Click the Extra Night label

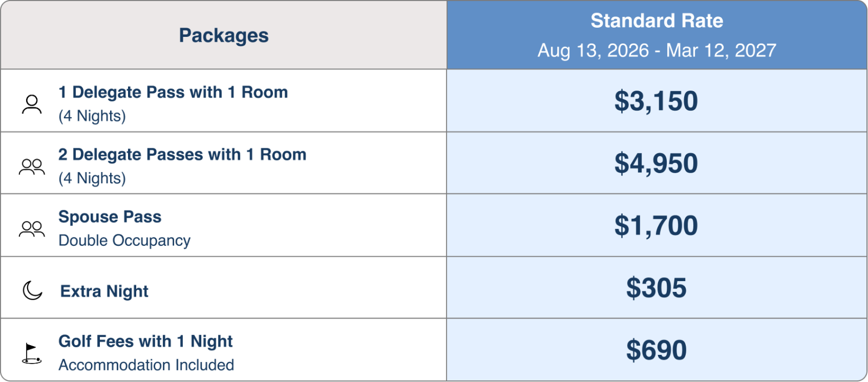[104, 291]
